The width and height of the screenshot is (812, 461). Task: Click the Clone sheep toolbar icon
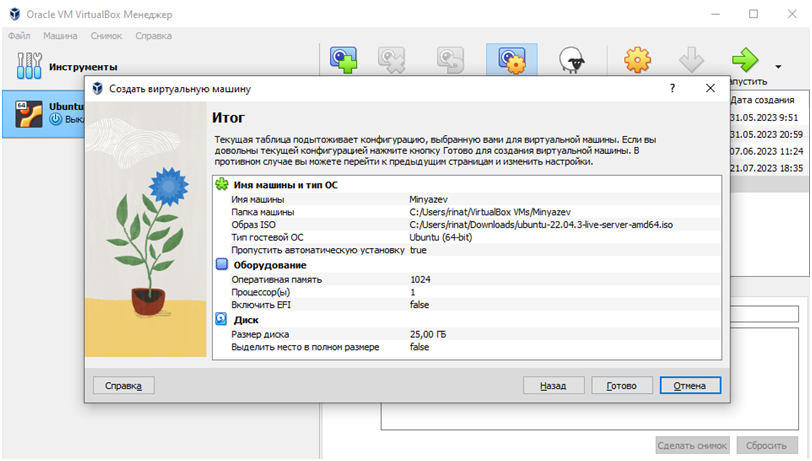[572, 60]
